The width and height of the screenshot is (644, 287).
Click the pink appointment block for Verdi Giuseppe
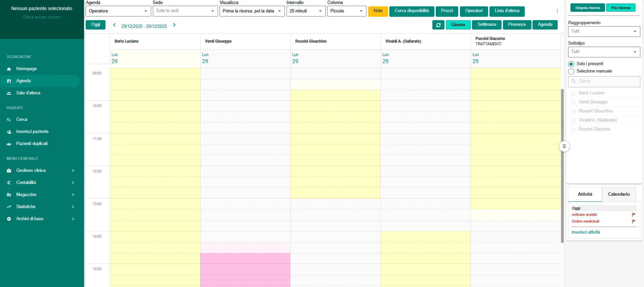pyautogui.click(x=245, y=270)
